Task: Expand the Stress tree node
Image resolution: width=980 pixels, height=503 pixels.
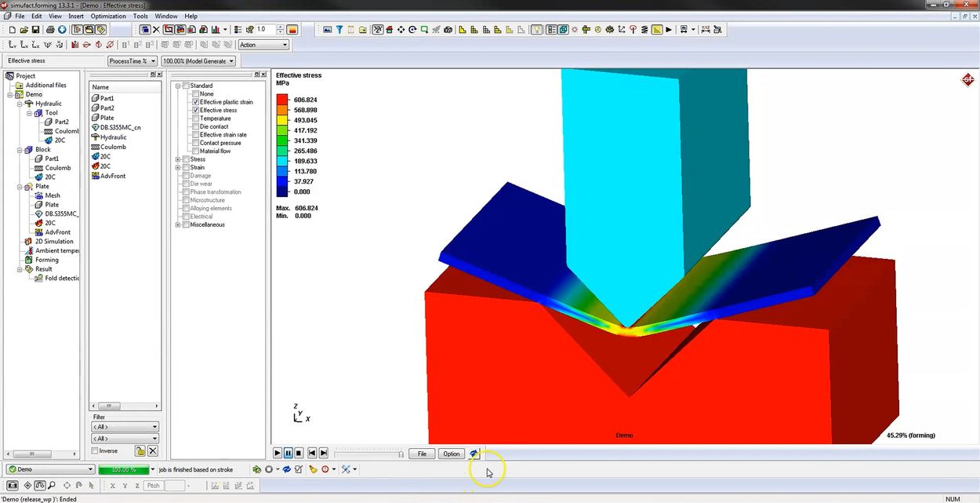Action: pos(176,159)
